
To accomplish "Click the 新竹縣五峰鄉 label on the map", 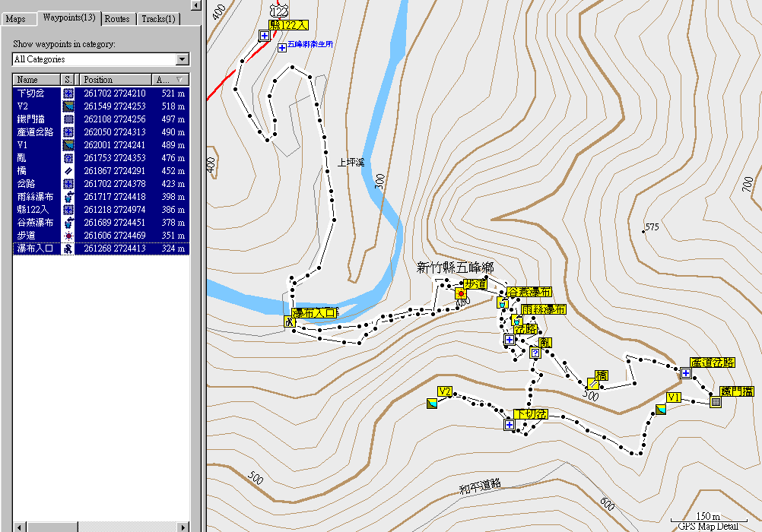I will tap(456, 268).
